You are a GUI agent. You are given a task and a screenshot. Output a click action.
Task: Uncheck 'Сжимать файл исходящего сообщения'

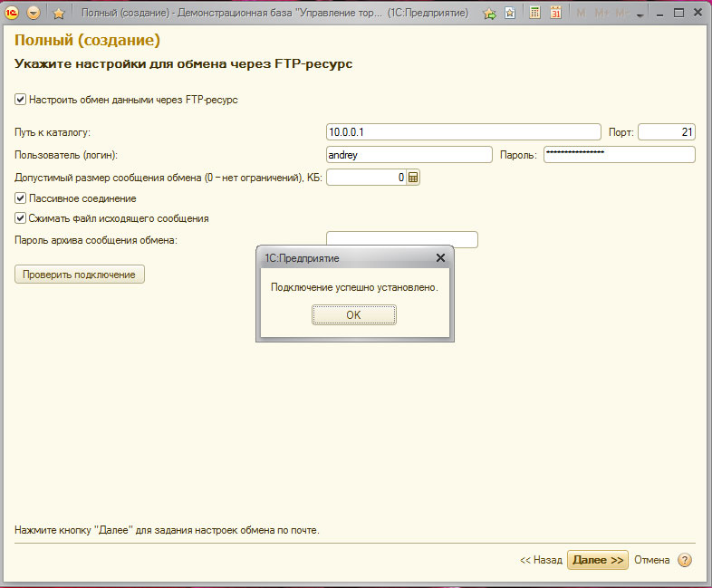[21, 218]
